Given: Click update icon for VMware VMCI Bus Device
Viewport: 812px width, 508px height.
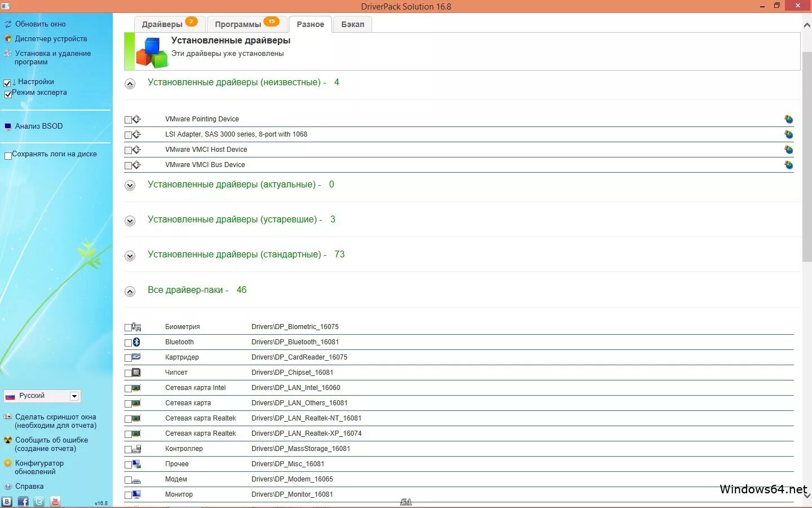Looking at the screenshot, I should point(788,165).
